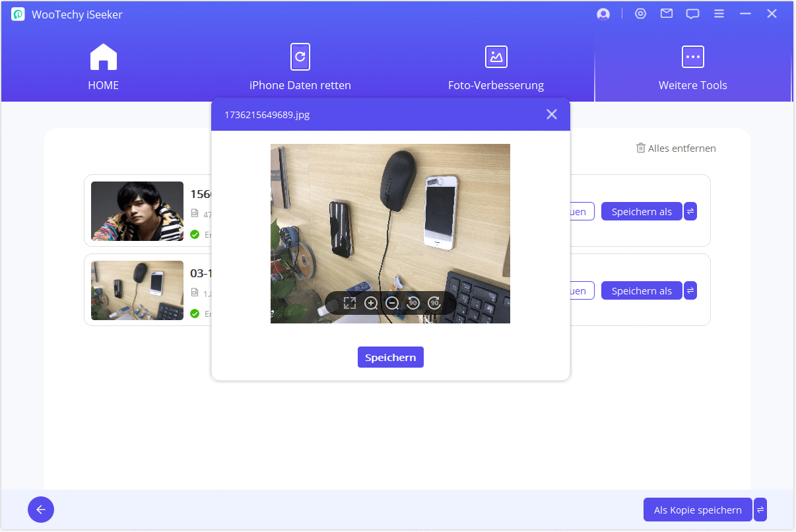The image size is (796, 532).
Task: Click Als Kopie speichern button
Action: click(x=698, y=510)
